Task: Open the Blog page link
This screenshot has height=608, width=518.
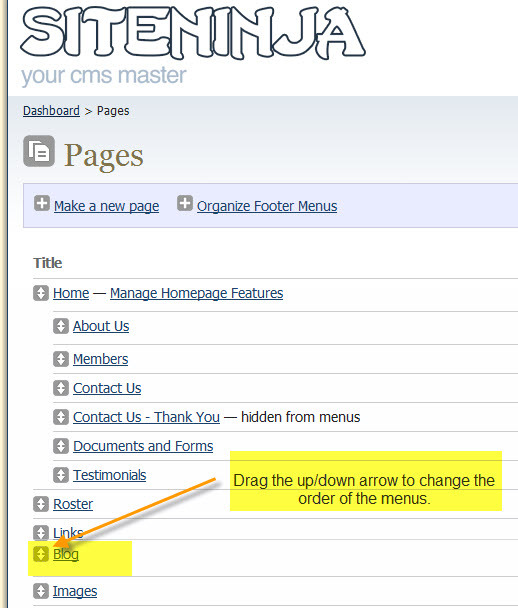Action: (66, 554)
